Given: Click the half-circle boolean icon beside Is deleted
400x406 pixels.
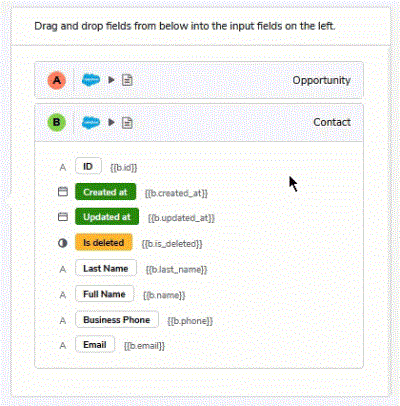Looking at the screenshot, I should pyautogui.click(x=63, y=243).
